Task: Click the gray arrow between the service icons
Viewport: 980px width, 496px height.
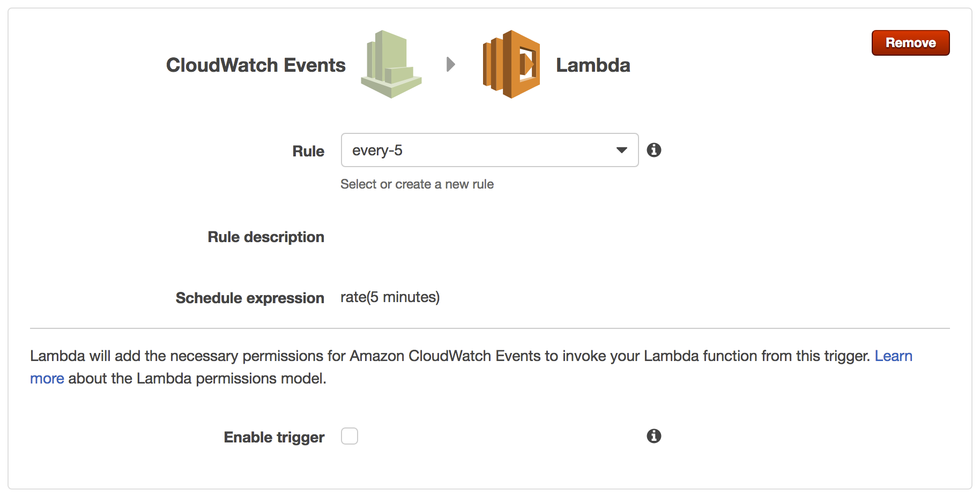Action: point(451,64)
